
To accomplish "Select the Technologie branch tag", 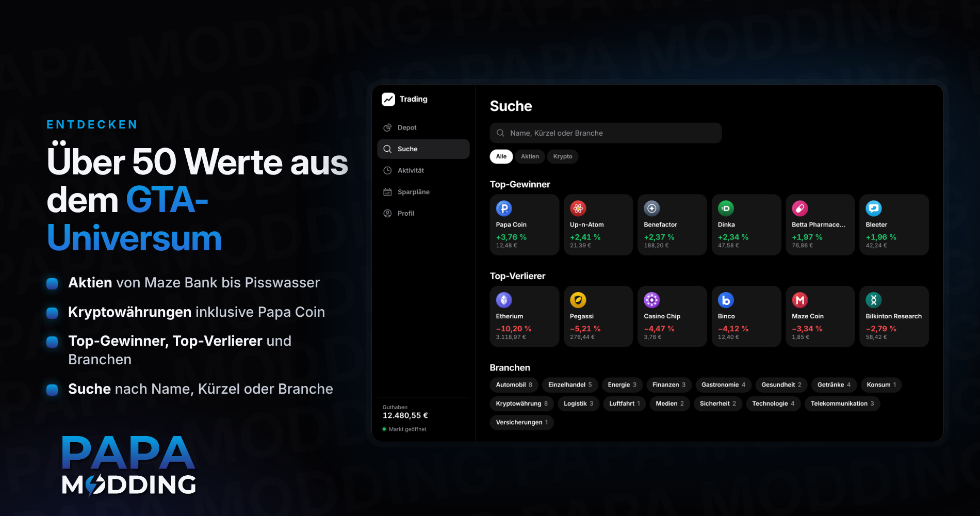I will [x=773, y=404].
